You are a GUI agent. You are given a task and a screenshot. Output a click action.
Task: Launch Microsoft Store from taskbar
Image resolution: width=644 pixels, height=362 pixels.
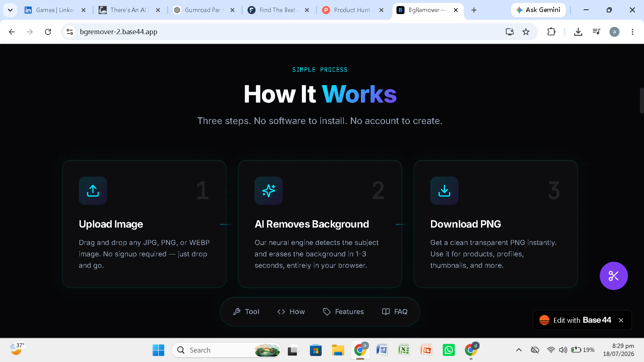316,350
